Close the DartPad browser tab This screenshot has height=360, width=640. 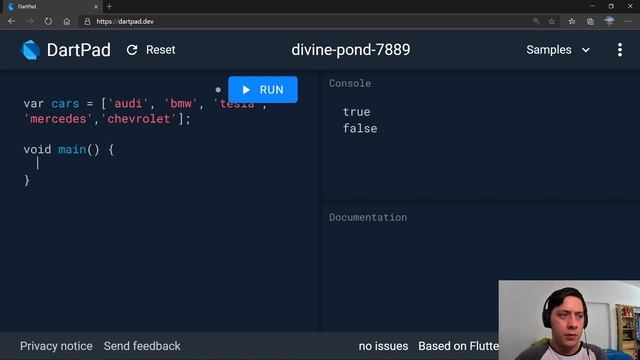tap(96, 7)
